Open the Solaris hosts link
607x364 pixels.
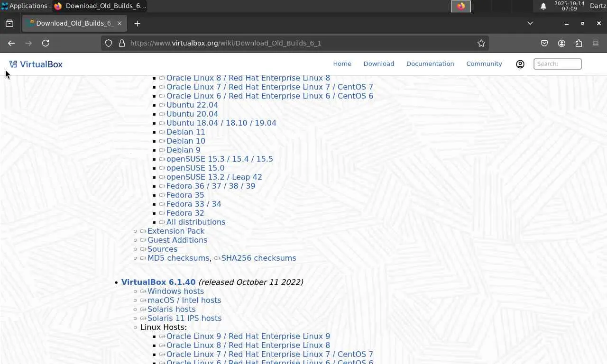(171, 309)
